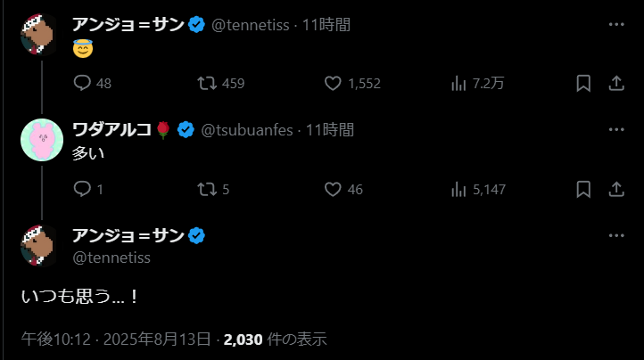Reply to ワダアルコ's 多い tweet

click(x=82, y=189)
